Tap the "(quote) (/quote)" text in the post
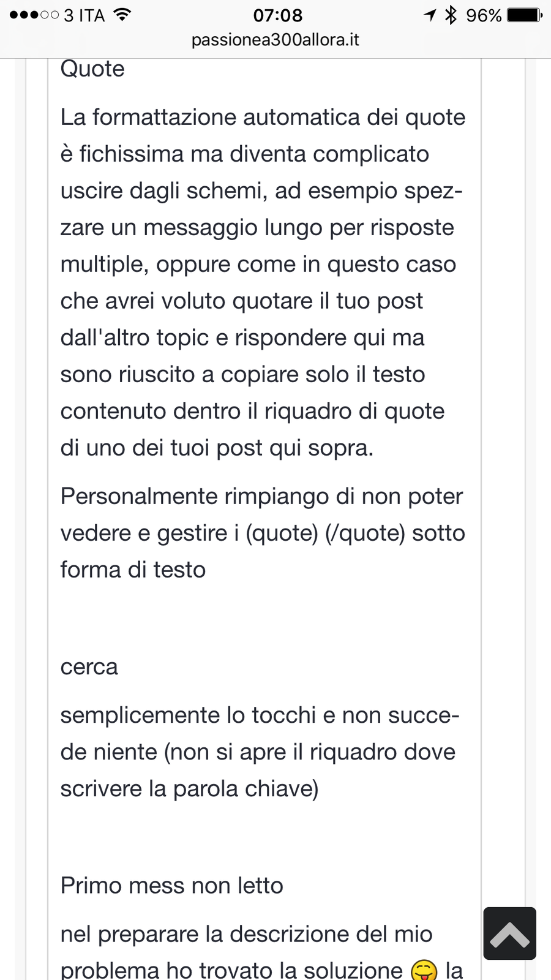 pyautogui.click(x=326, y=533)
